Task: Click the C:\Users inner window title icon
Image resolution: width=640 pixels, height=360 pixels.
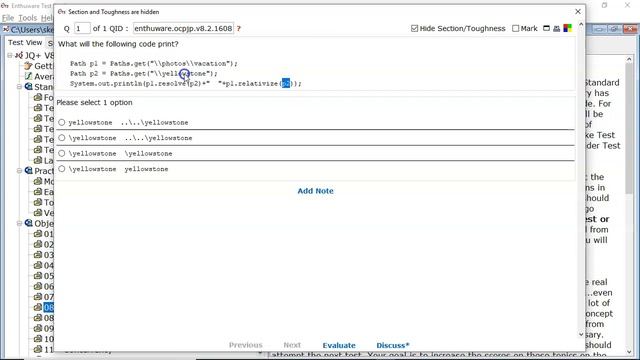Action: [x=6, y=29]
